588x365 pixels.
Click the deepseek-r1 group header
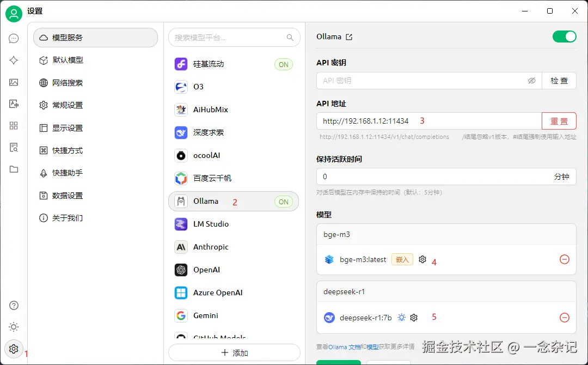(446, 291)
